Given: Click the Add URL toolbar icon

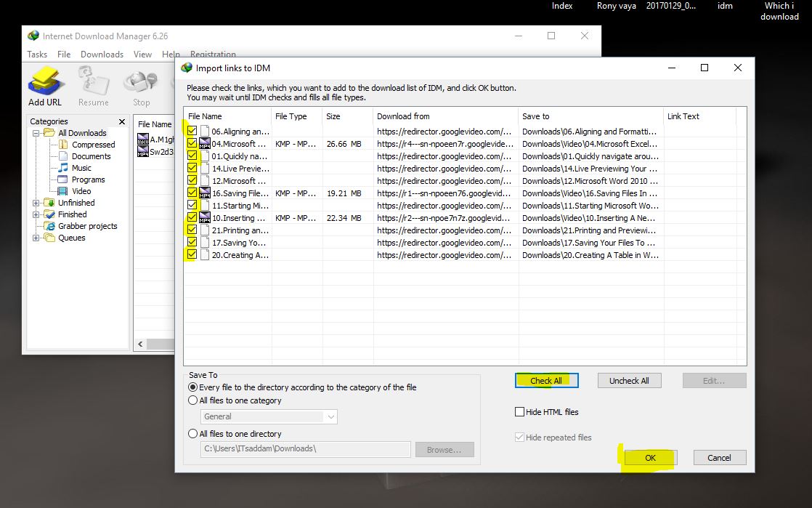Looking at the screenshot, I should pyautogui.click(x=46, y=86).
